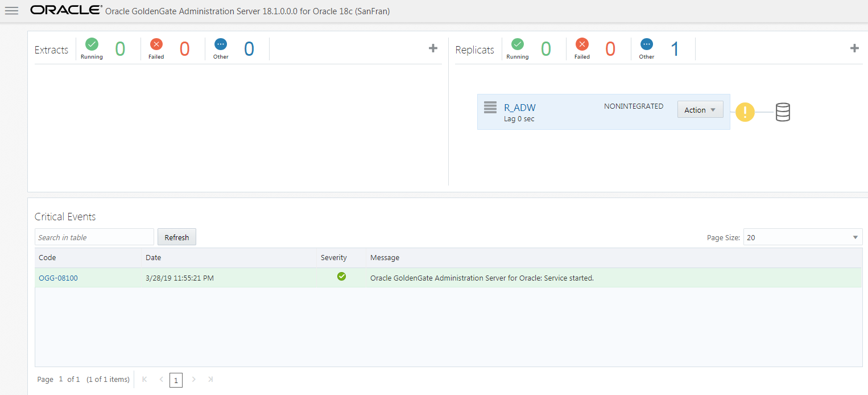
Task: Click the yellow warning status icon
Action: 745,112
